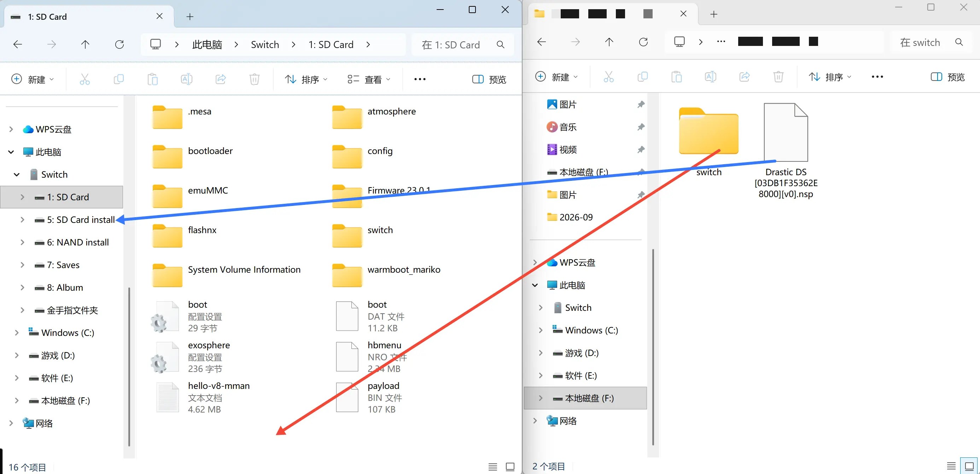Click Delete trash icon in left window toolbar
980x474 pixels.
click(255, 79)
